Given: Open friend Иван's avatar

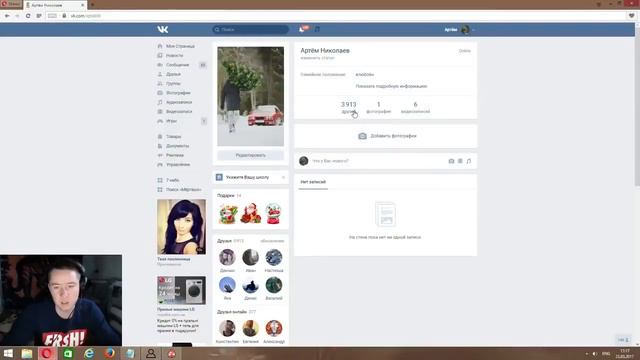Looking at the screenshot, I should tap(251, 258).
